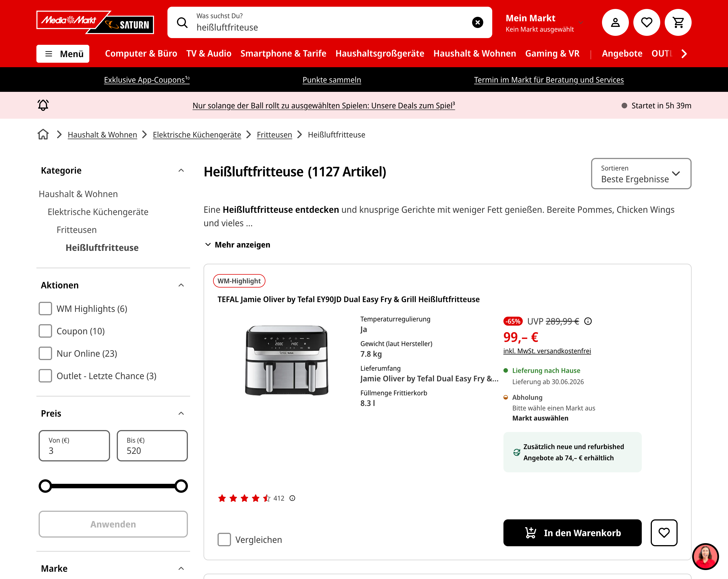728x579 pixels.
Task: Click the MediaMarkt Saturn logo
Action: [95, 22]
